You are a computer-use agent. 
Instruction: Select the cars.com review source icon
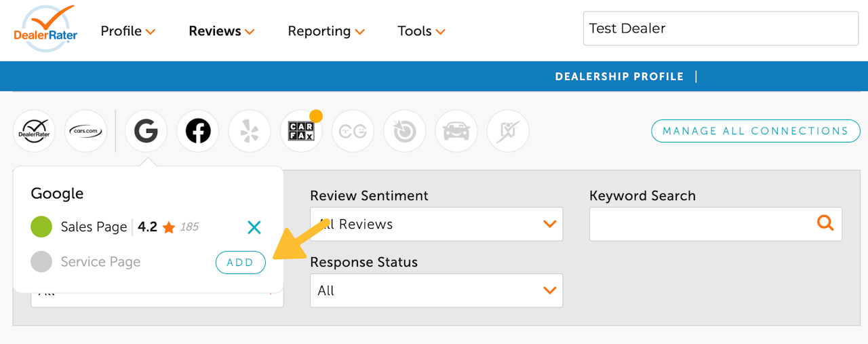(x=85, y=131)
